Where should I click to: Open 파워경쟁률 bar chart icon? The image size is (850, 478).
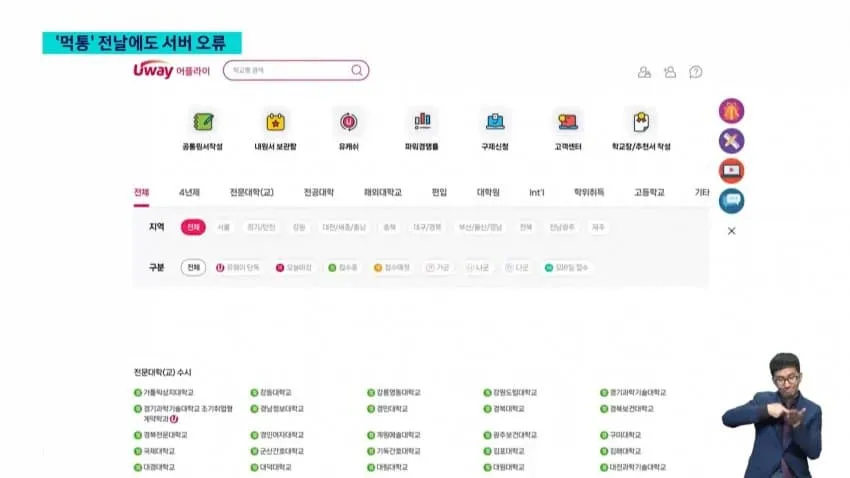tap(422, 121)
